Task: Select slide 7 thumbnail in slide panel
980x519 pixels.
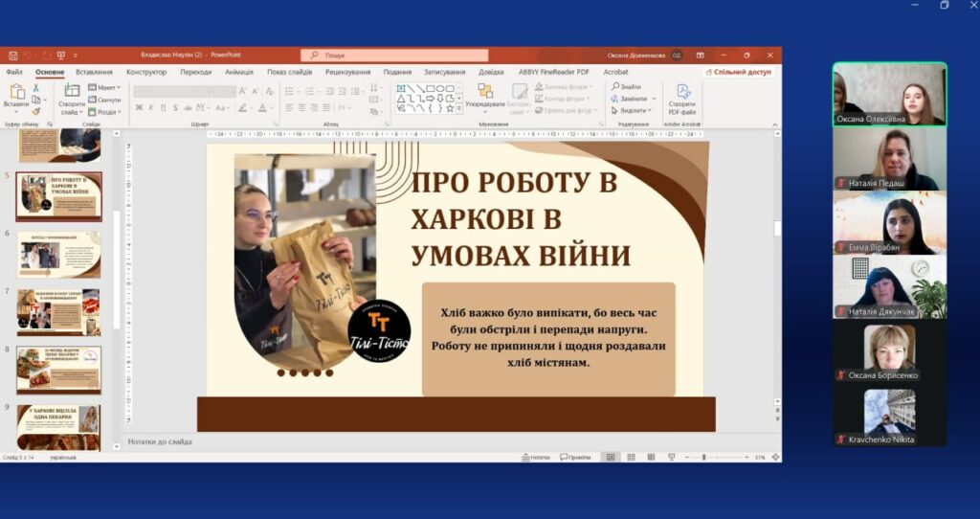Action: 58,312
